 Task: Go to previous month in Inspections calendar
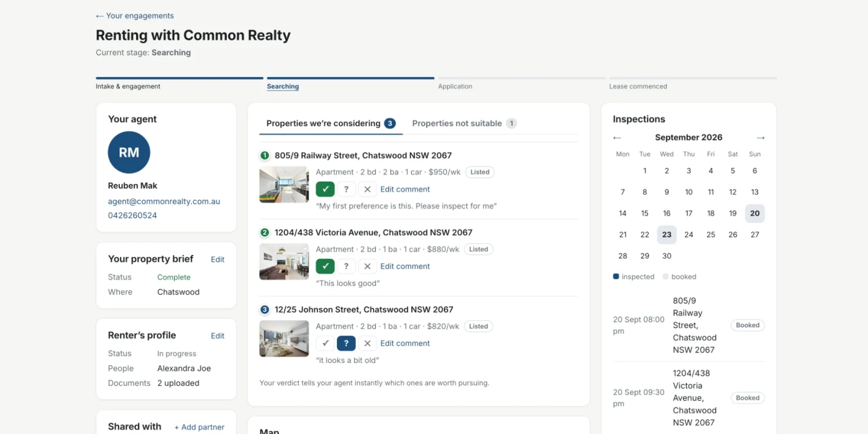[x=617, y=138]
